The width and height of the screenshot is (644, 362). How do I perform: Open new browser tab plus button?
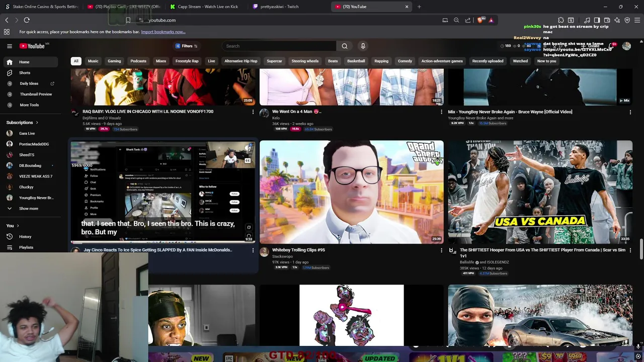[419, 7]
